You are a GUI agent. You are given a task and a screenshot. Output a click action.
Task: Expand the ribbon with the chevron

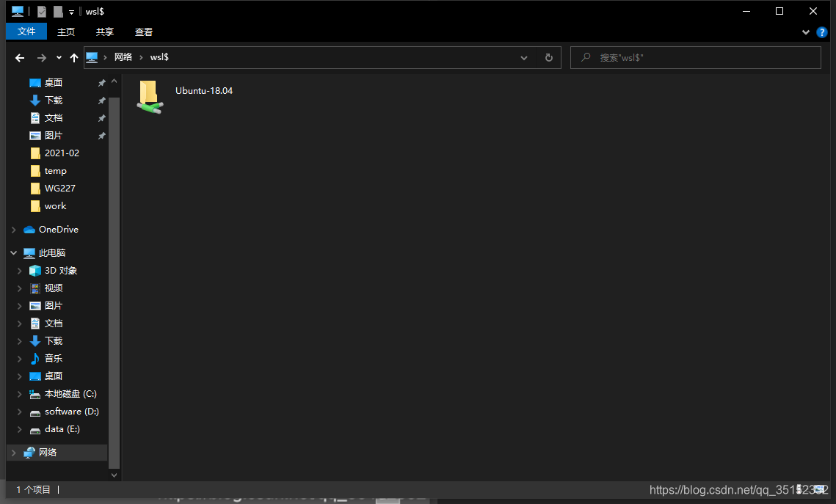click(806, 32)
